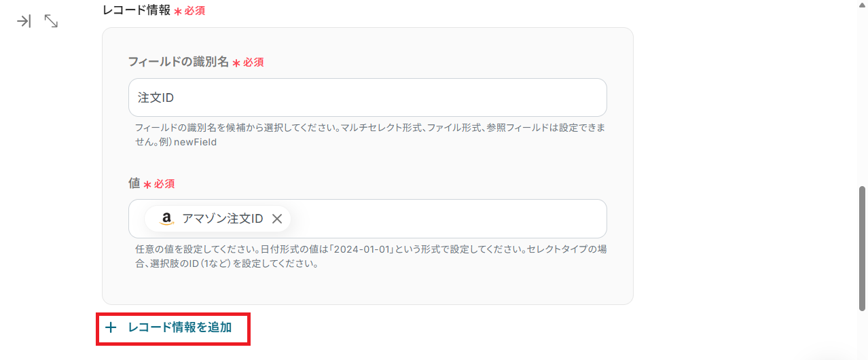The image size is (868, 360).
Task: Click the 値 field label
Action: tap(134, 183)
